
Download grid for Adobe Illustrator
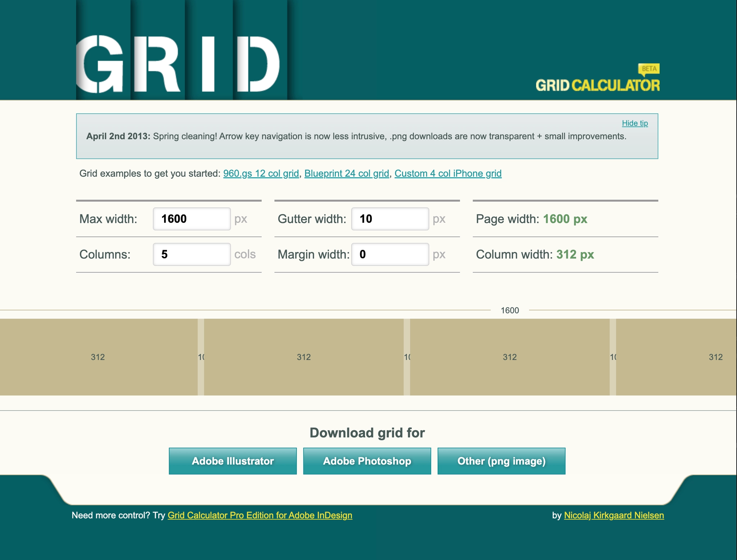point(232,461)
